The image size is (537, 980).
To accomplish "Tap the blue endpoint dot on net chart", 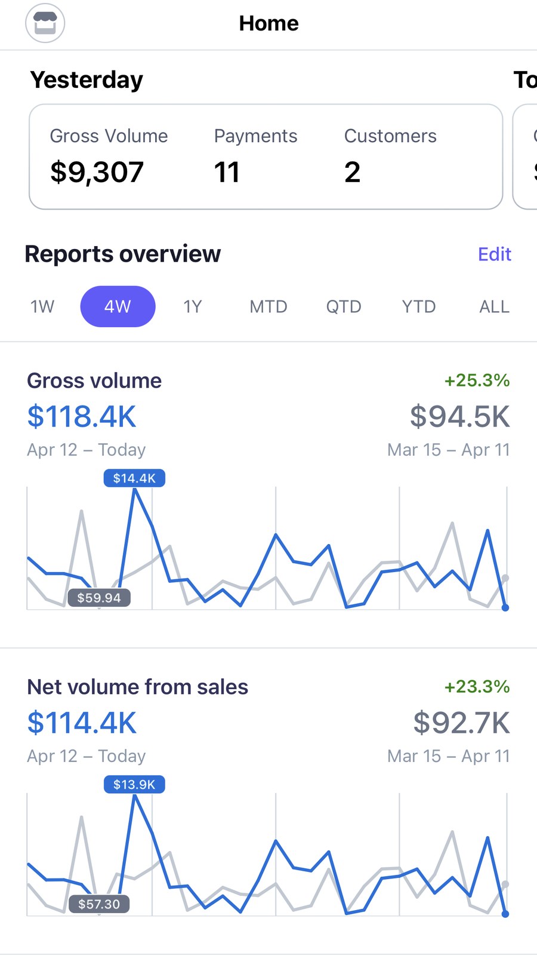I will tap(505, 914).
